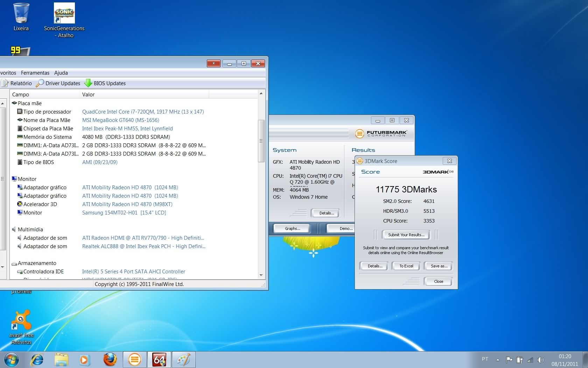Screen dimensions: 588x368
Task: Open the Lixeira recycle bin icon
Action: tap(21, 17)
